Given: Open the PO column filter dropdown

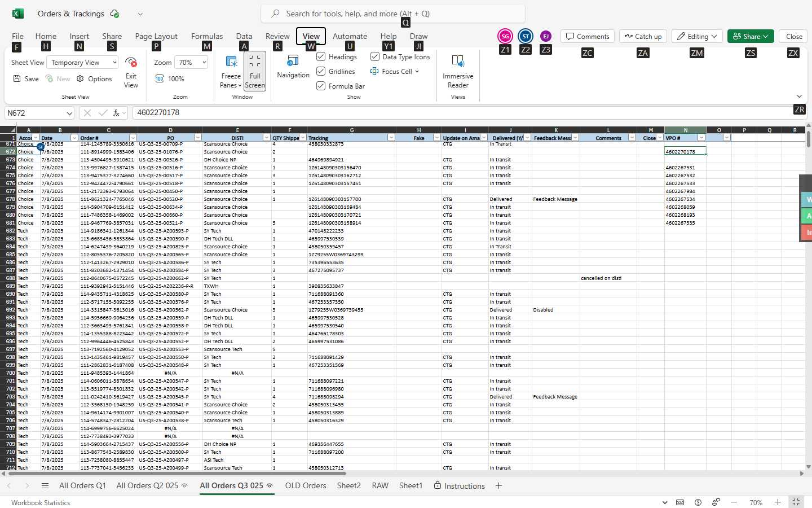Looking at the screenshot, I should [198, 138].
